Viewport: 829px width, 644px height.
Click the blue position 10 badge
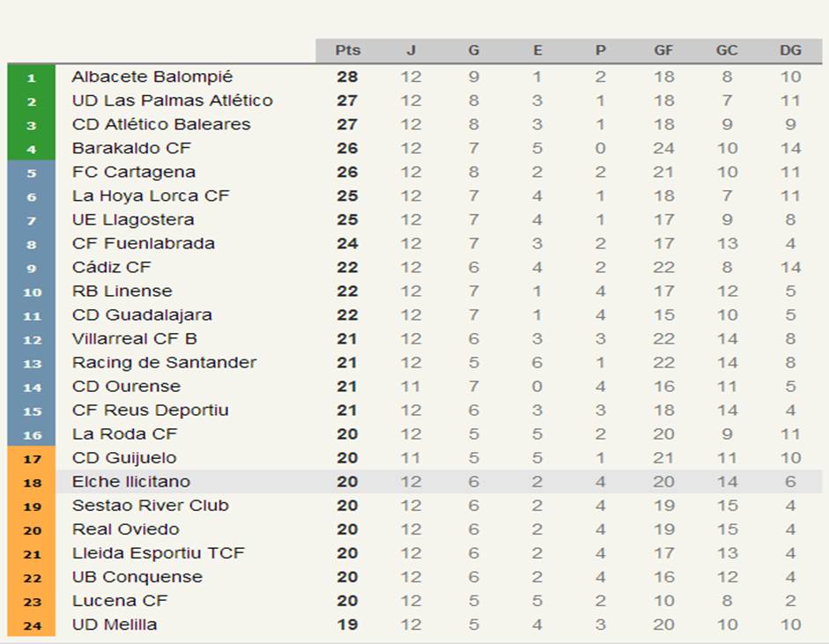click(32, 292)
